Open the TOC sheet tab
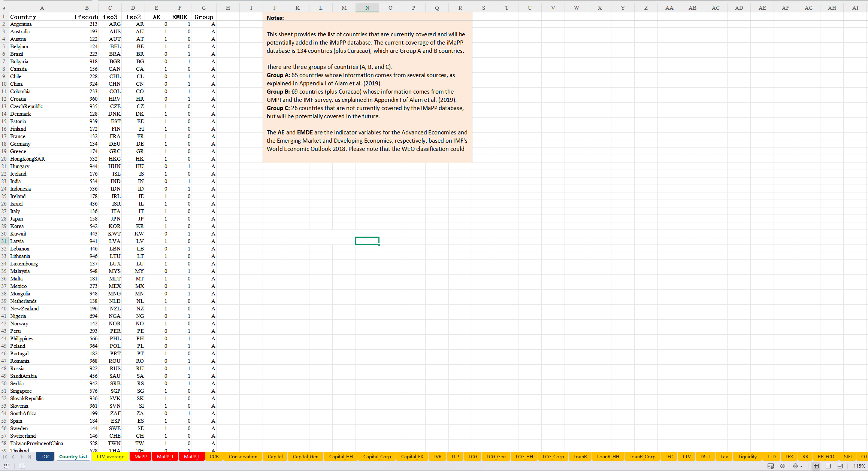Screen dimensions: 868x471 45,456
